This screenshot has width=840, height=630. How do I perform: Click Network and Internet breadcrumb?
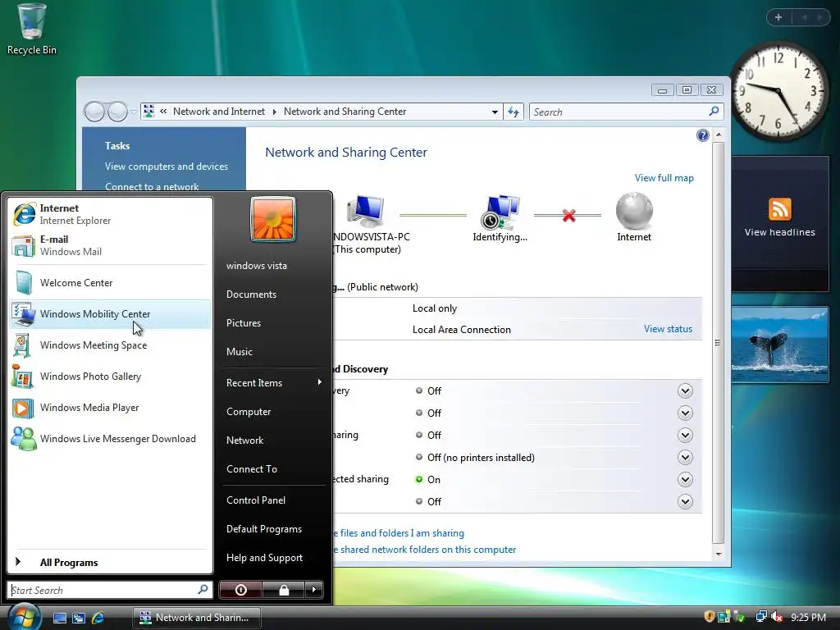pos(218,112)
